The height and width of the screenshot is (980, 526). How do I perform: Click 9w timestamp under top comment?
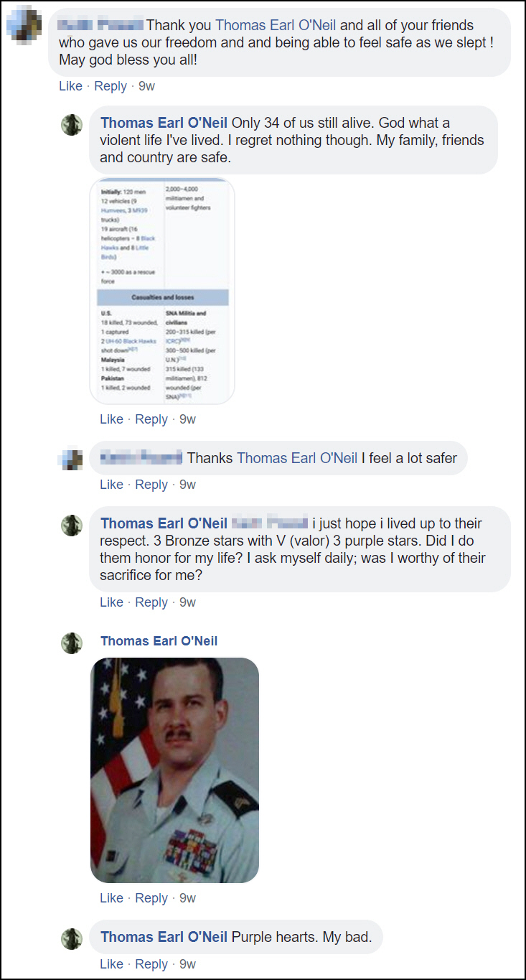coord(146,86)
